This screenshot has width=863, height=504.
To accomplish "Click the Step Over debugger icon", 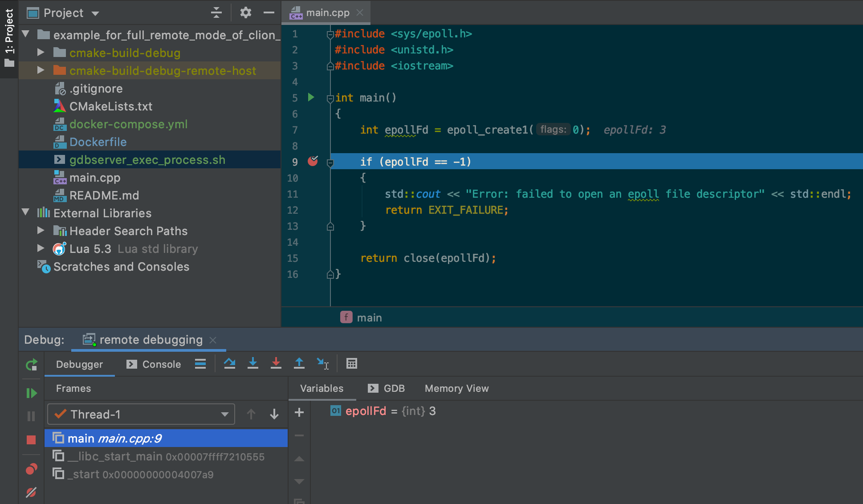I will [230, 364].
